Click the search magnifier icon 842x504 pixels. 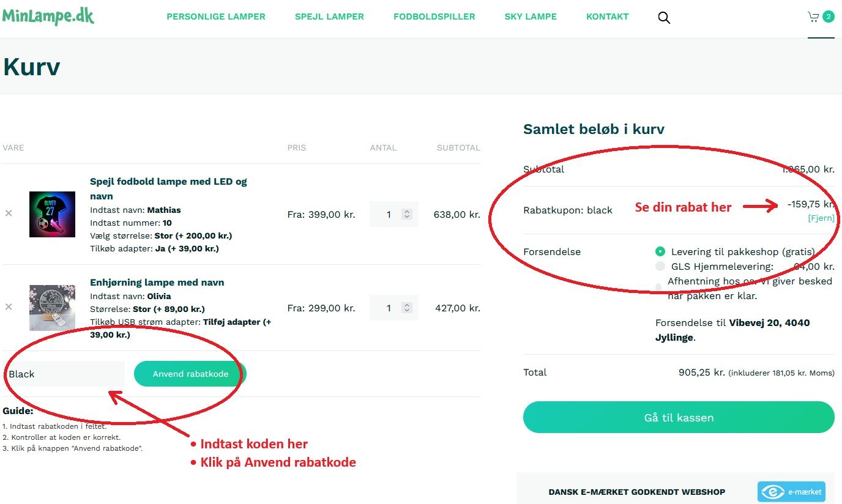pos(664,17)
